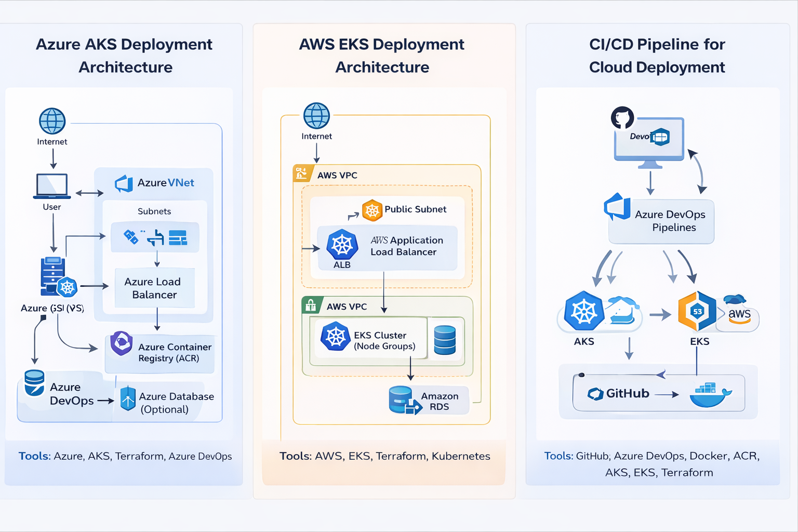798x532 pixels.
Task: Click the orange hexagon Public Subnet icon
Action: pyautogui.click(x=372, y=210)
